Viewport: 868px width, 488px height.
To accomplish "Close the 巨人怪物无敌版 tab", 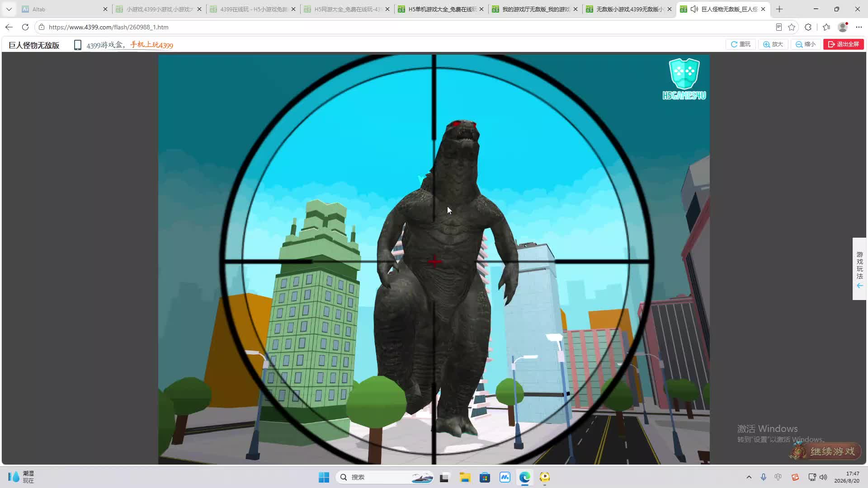I will 763,9.
